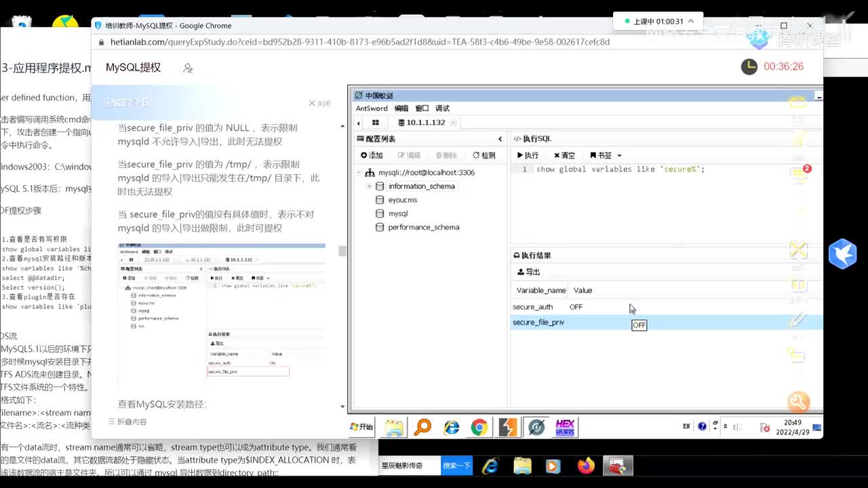Click into the SQL editor line
Image resolution: width=868 pixels, height=488 pixels.
point(620,169)
